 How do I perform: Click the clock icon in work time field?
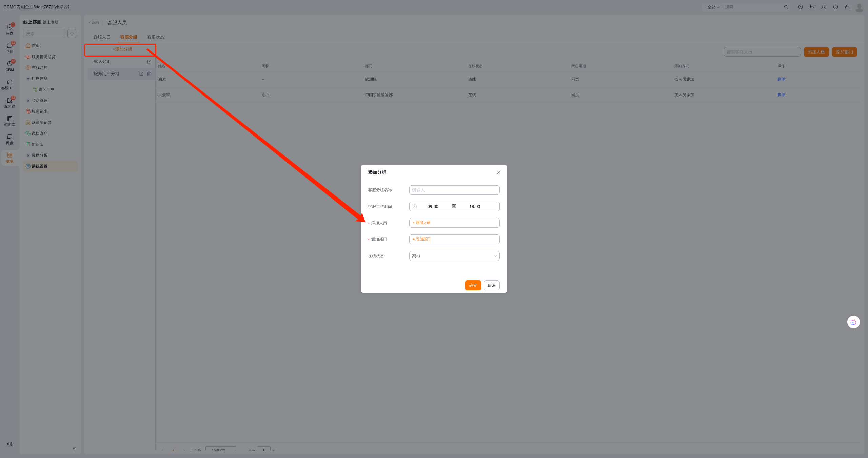414,206
